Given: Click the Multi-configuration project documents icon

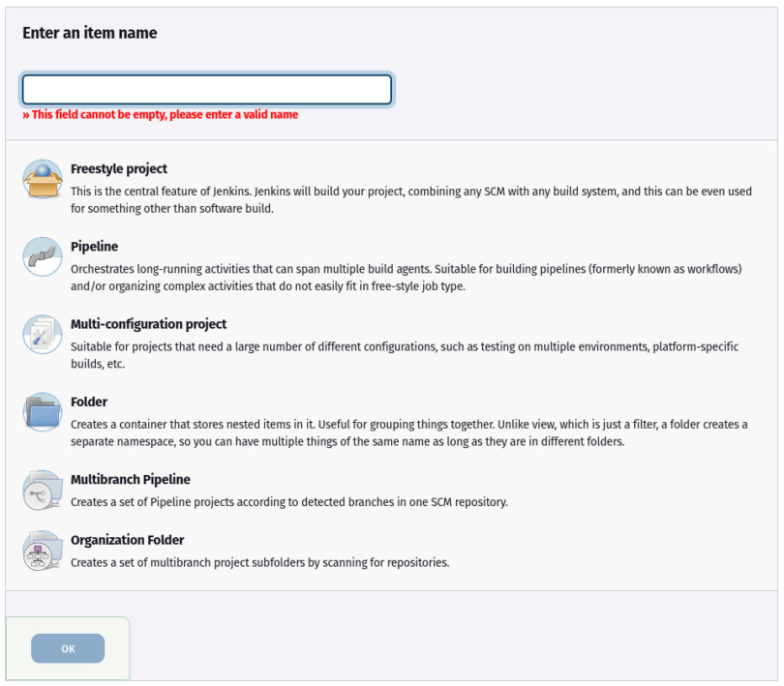Looking at the screenshot, I should tap(42, 334).
